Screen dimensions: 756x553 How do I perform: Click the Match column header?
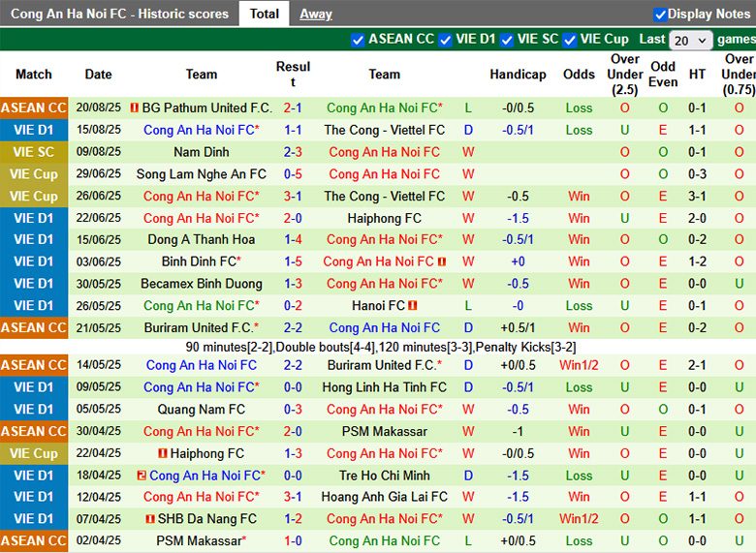pos(33,75)
